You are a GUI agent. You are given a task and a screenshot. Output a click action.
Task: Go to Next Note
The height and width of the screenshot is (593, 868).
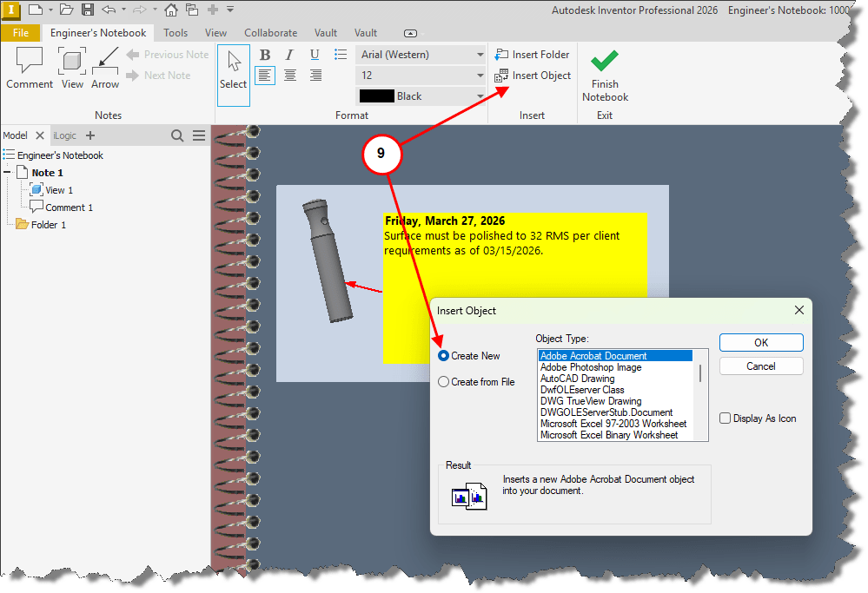[159, 76]
